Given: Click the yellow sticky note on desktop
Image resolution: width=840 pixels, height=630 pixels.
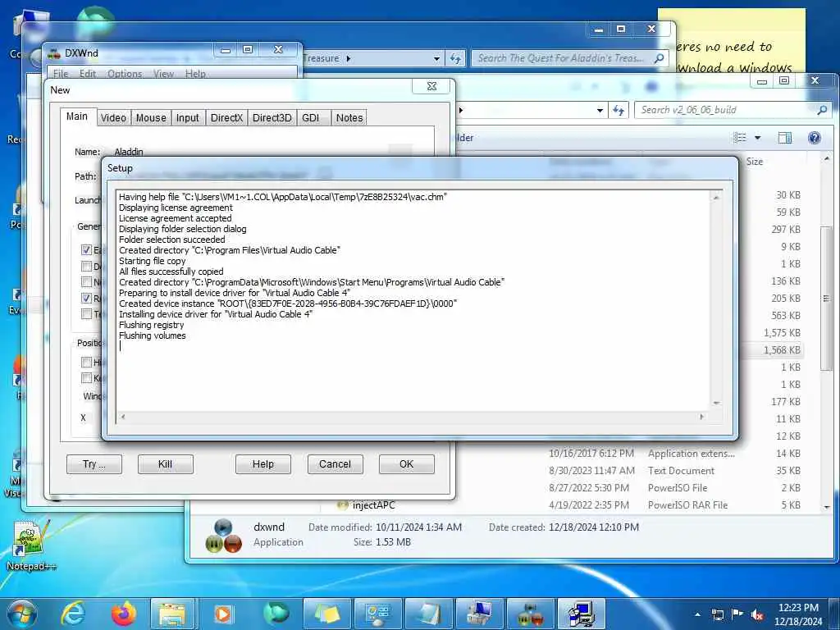Looking at the screenshot, I should point(731,40).
